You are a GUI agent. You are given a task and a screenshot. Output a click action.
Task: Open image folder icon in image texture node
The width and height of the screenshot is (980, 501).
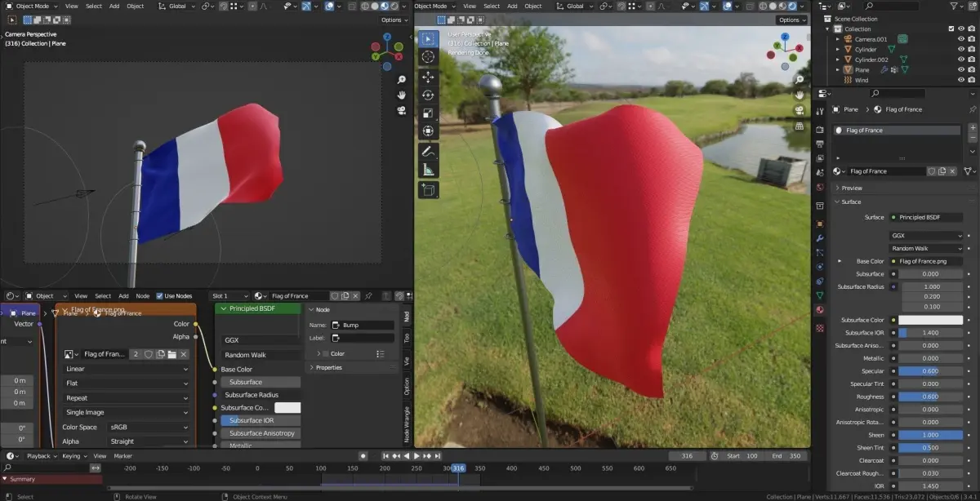coord(172,354)
